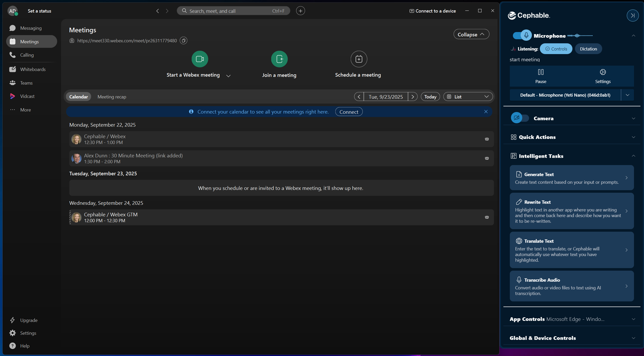644x356 pixels.
Task: Open the List view dropdown
Action: coord(468,97)
